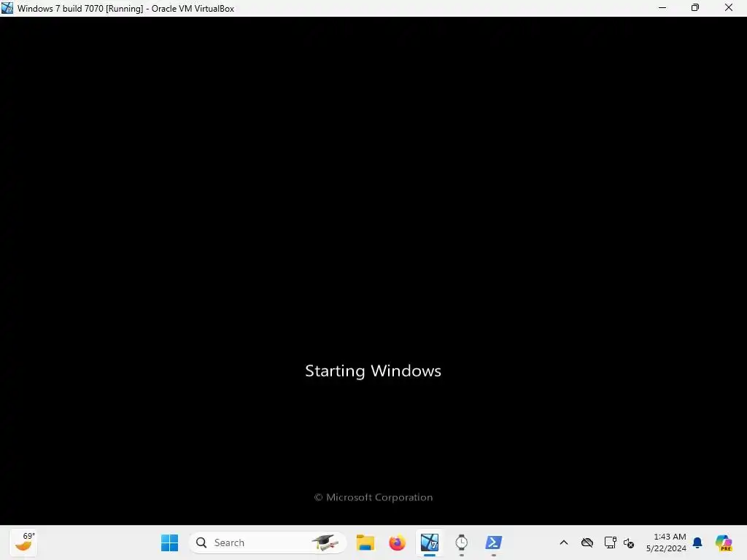Open File Explorer from the taskbar
The image size is (747, 560).
(x=365, y=542)
